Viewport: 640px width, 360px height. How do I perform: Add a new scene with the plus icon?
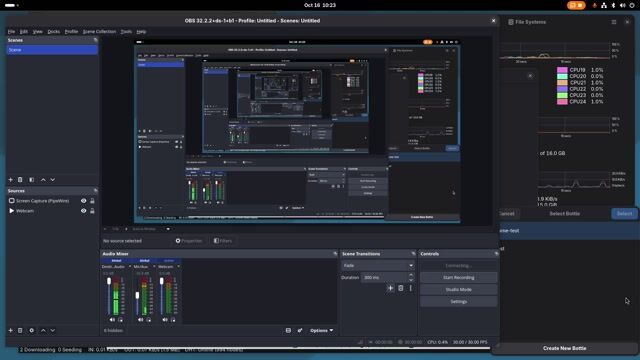[x=11, y=180]
